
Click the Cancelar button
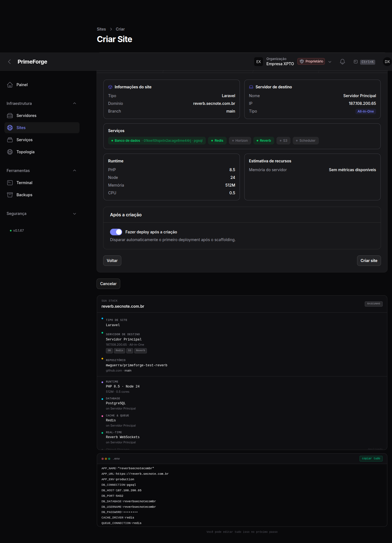click(108, 284)
